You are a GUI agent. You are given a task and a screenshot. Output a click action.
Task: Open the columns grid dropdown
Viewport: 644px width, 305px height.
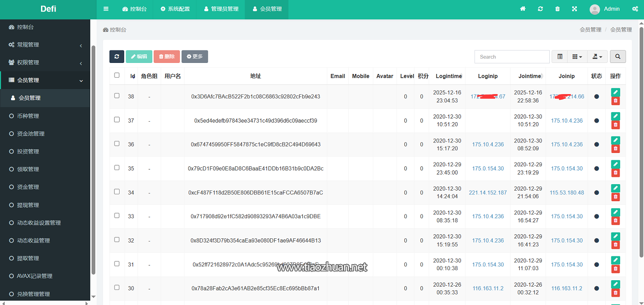(577, 56)
